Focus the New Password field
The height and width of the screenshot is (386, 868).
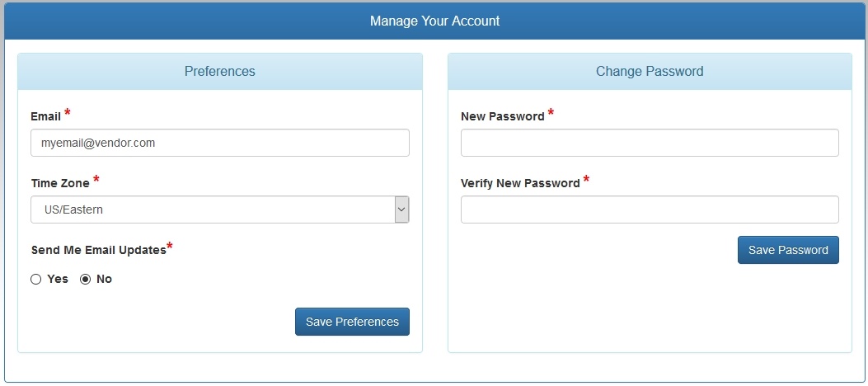click(x=650, y=143)
